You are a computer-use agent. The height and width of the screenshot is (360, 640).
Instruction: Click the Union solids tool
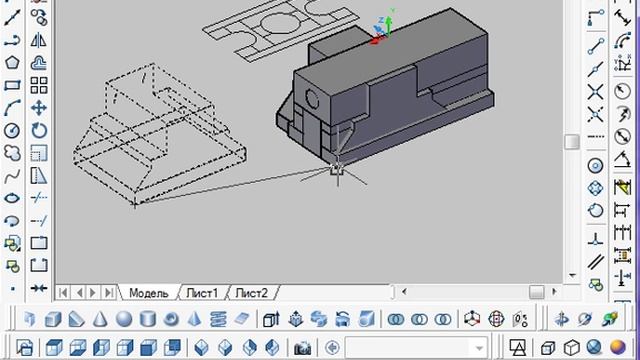[x=396, y=319]
